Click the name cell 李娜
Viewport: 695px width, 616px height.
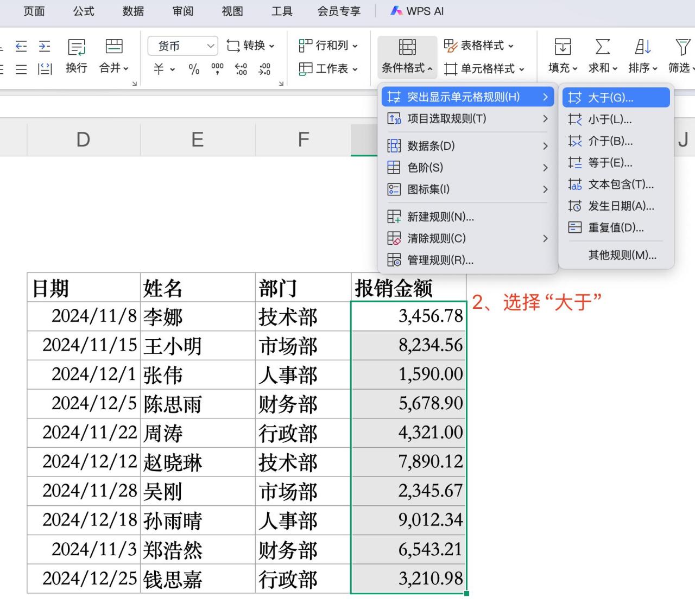tap(198, 316)
